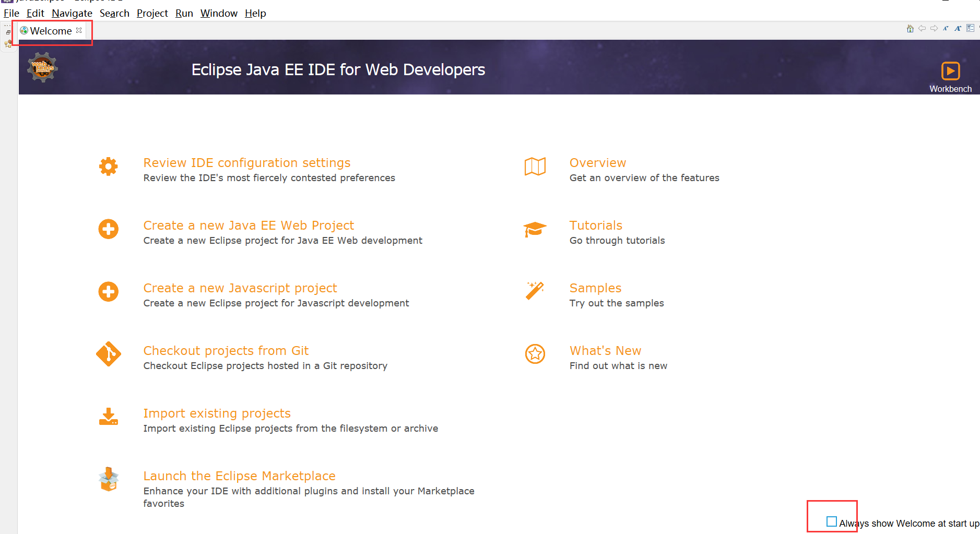Click 'Create a new Eclipse project for Javascript development'
980x534 pixels.
click(276, 303)
